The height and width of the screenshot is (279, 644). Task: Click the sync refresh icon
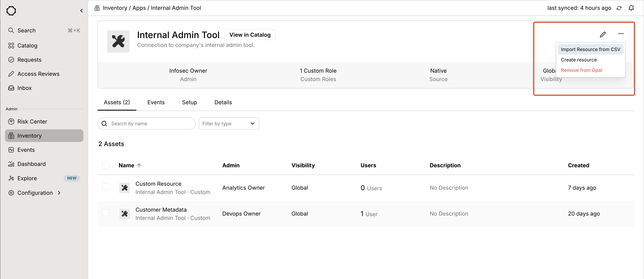click(x=619, y=8)
